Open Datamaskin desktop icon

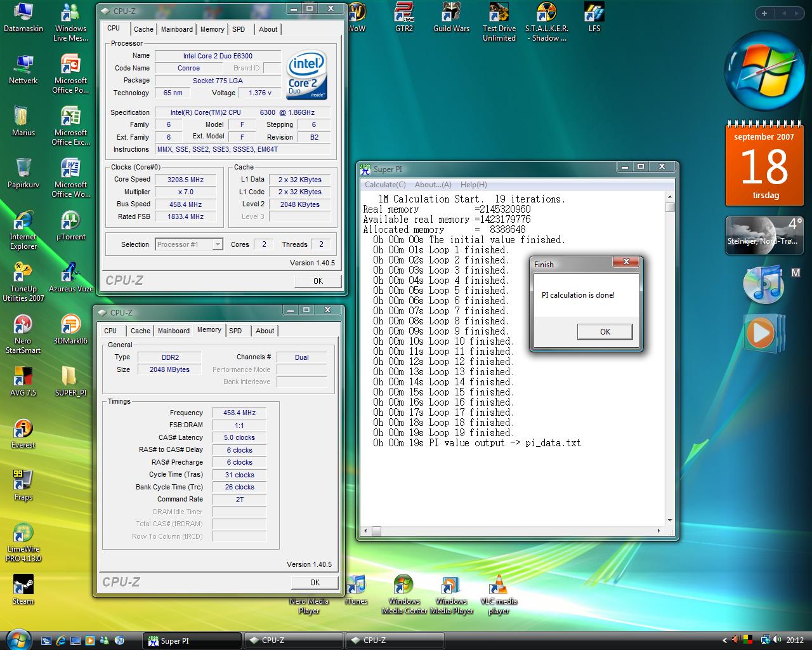(x=23, y=18)
